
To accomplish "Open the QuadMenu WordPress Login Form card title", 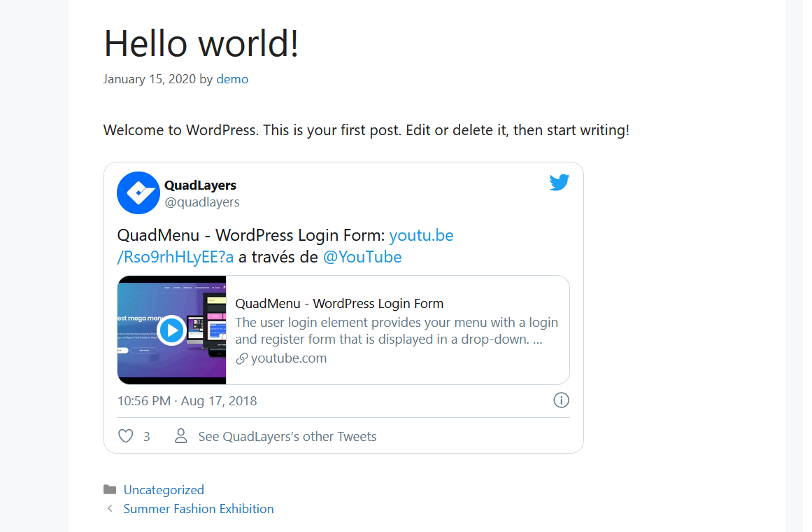I will coord(339,304).
